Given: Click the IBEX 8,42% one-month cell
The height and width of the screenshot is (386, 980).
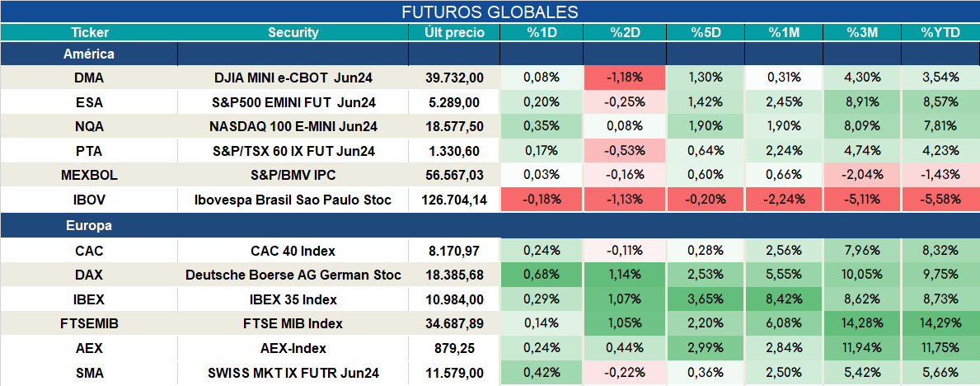Looking at the screenshot, I should click(x=783, y=299).
